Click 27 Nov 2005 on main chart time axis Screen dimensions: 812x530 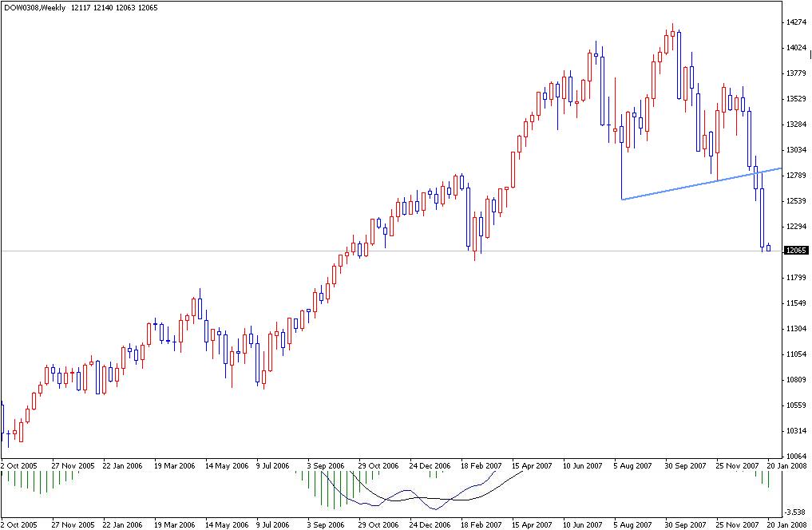(73, 466)
